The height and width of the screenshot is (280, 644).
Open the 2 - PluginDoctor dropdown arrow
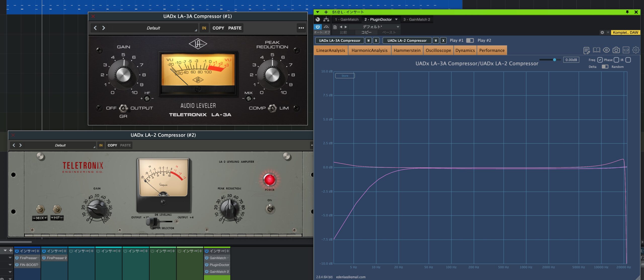[x=396, y=19]
